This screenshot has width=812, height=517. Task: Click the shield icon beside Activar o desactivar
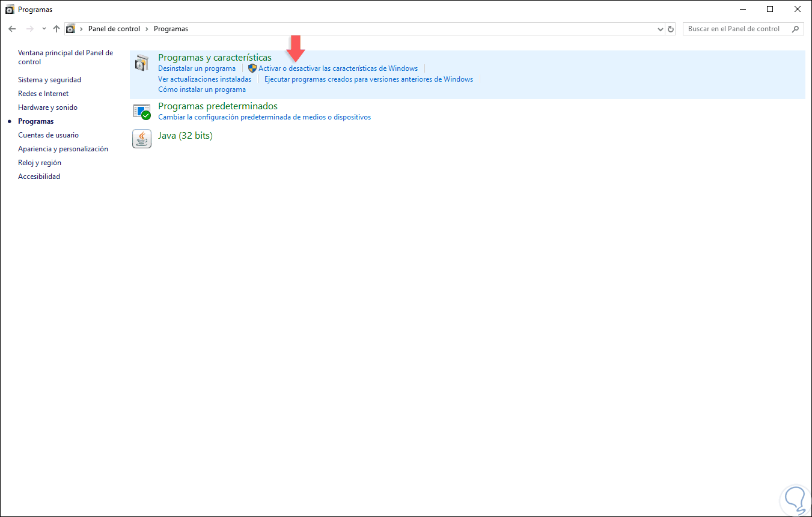pos(252,68)
